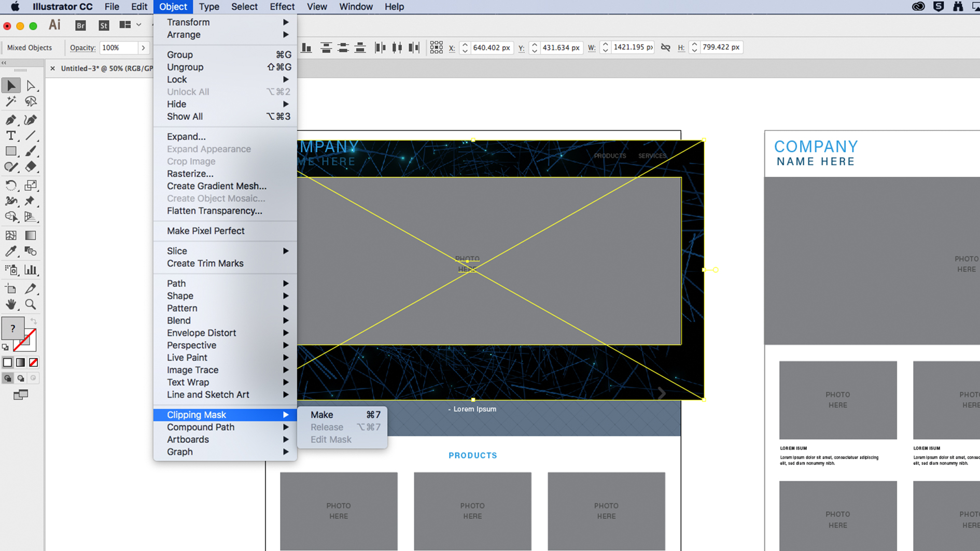
Task: Select the Line Segment tool
Action: pyautogui.click(x=31, y=135)
